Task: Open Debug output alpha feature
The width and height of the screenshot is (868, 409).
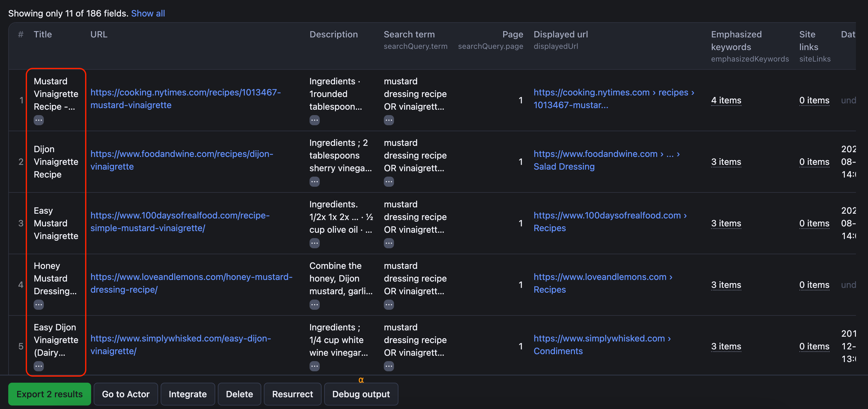Action: (x=361, y=394)
